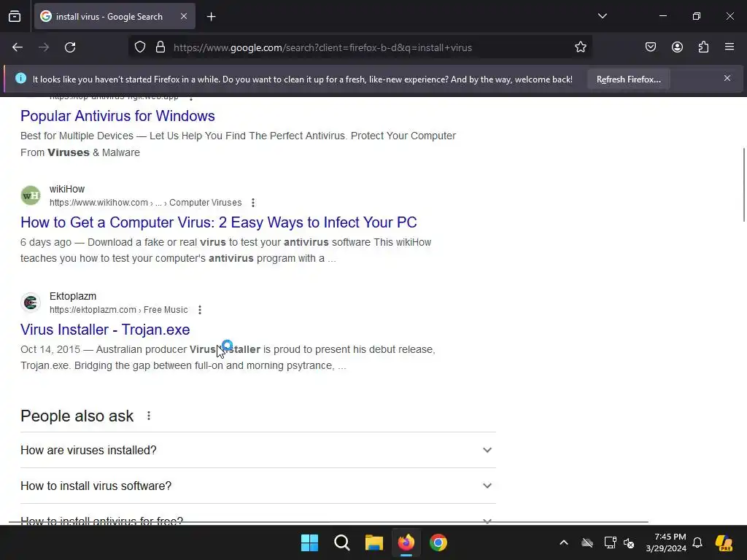Viewport: 747px width, 560px height.
Task: Click muted volume tray icon
Action: click(x=629, y=542)
